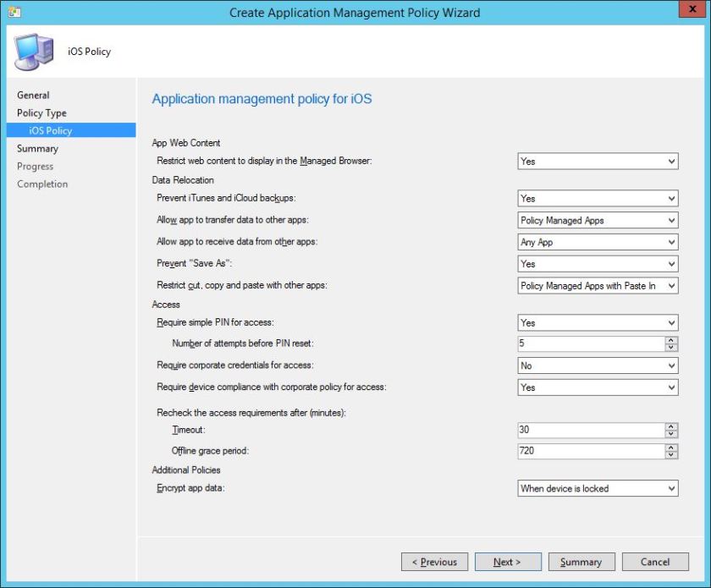The image size is (711, 588).
Task: Select the Policy Type step in the sidebar
Action: pyautogui.click(x=45, y=113)
